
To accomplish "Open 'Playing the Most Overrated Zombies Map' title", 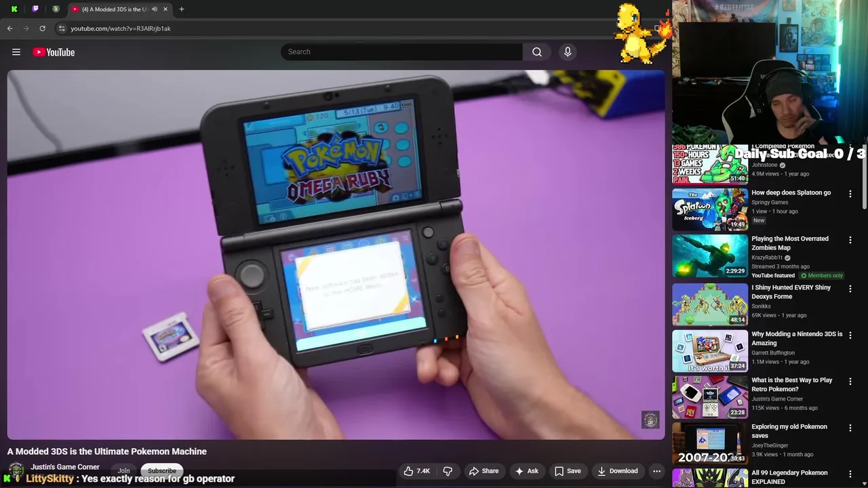I will pos(790,243).
